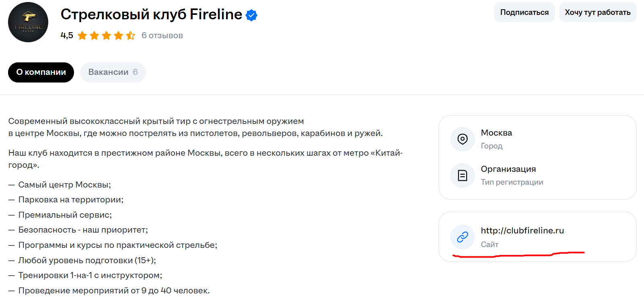Select the "О компании" tab

click(41, 72)
